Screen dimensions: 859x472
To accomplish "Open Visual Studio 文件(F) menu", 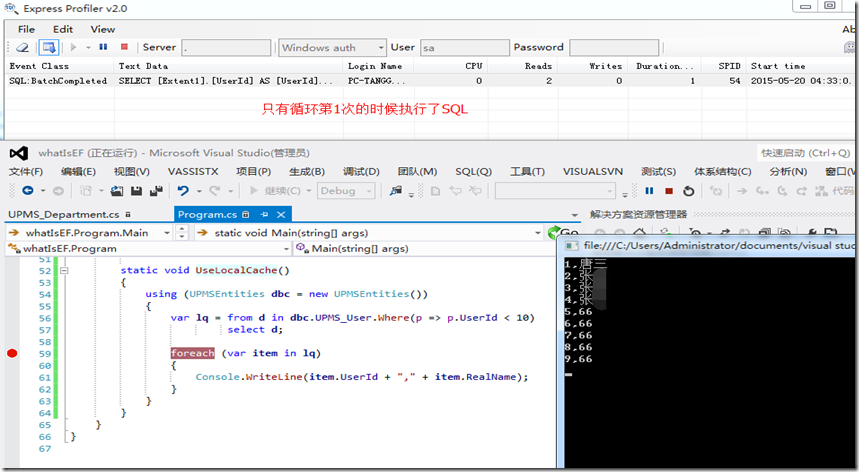I will 26,172.
